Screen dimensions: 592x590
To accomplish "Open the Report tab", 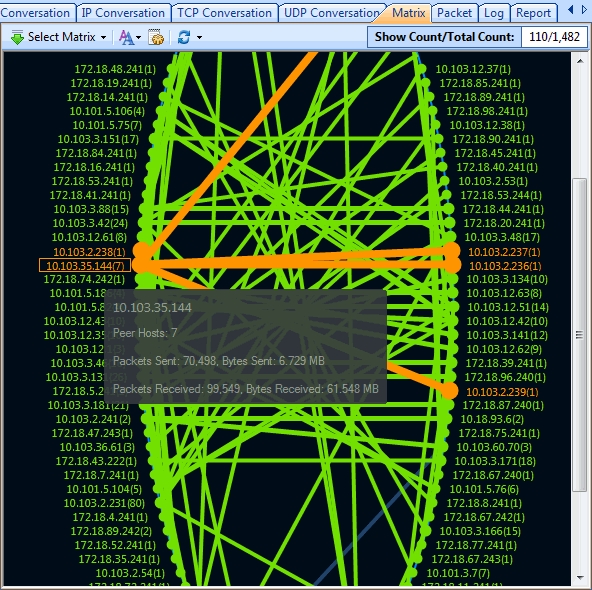I will pos(533,13).
